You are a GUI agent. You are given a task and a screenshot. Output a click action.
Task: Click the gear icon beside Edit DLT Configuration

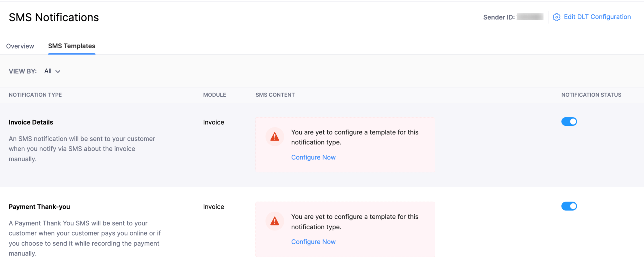[556, 17]
